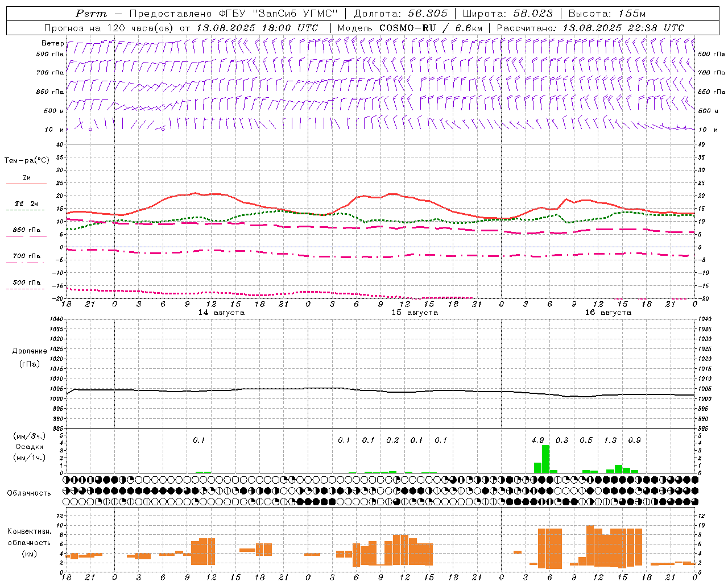Click the "Широта: 58.023" latitude value

coord(508,14)
